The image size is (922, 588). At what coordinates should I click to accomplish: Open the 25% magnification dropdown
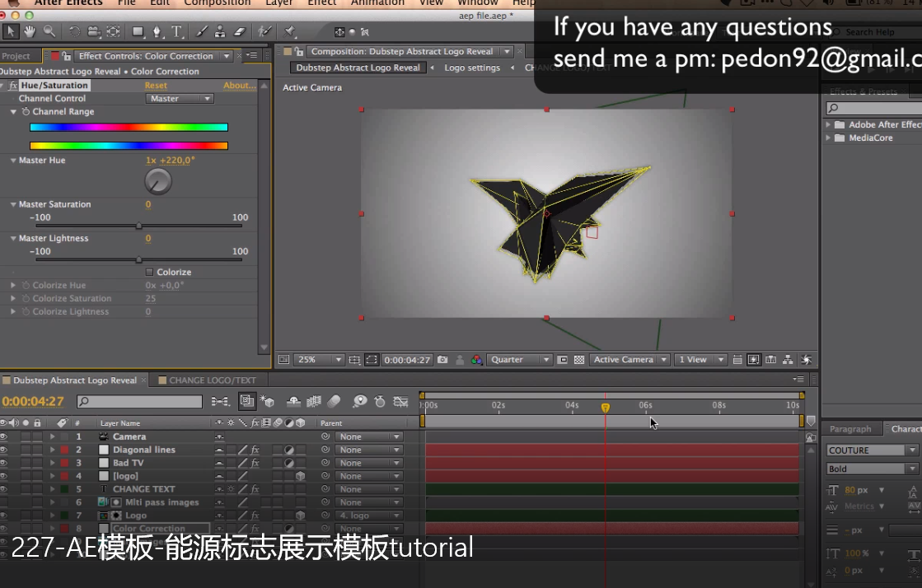[x=318, y=359]
